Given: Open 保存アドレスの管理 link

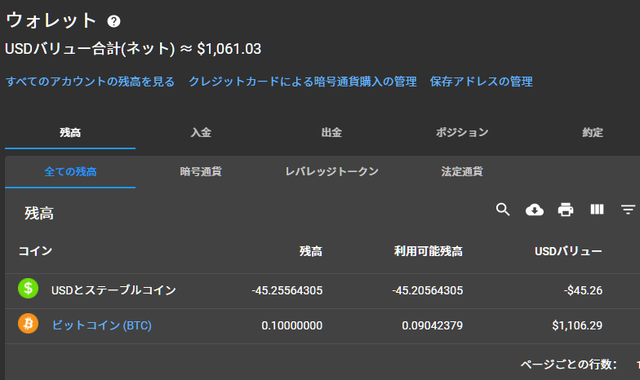Looking at the screenshot, I should tap(481, 82).
